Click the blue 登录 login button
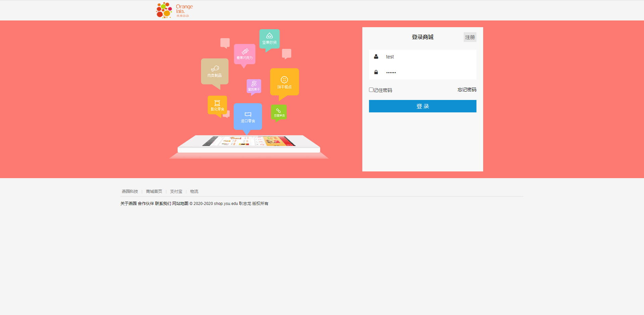The width and height of the screenshot is (644, 315). pyautogui.click(x=422, y=106)
